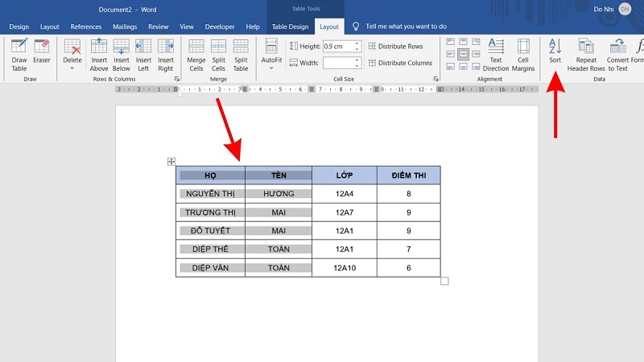Switch to the Table Design tab

click(x=290, y=27)
